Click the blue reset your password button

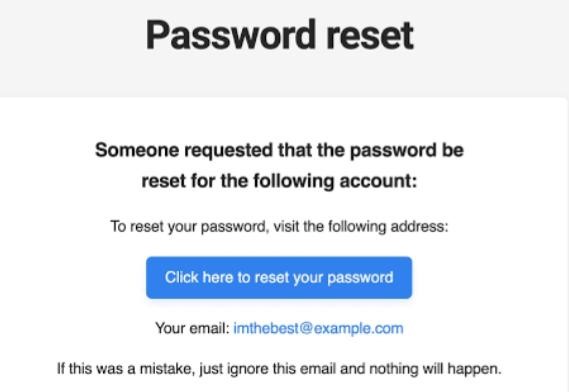(x=279, y=278)
